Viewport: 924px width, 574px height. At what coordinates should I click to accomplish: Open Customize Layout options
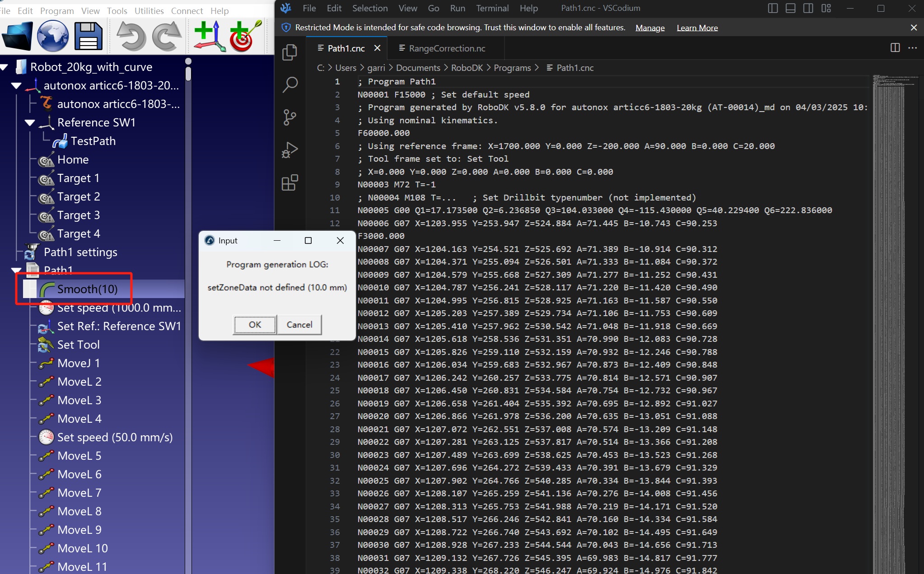click(x=826, y=8)
